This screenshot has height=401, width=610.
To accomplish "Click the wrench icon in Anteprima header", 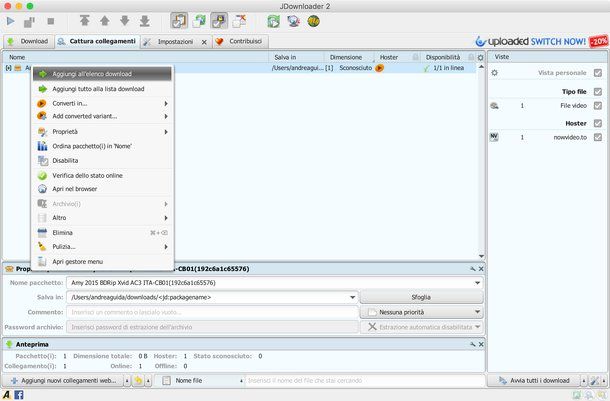I will point(472,344).
